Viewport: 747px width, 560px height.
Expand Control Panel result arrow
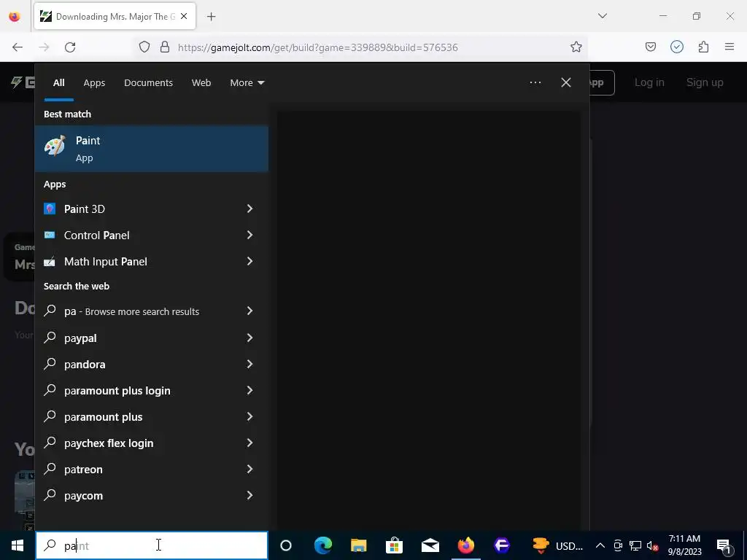(x=249, y=235)
